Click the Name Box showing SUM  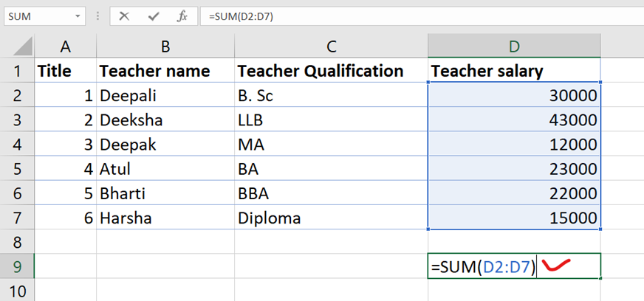37,16
